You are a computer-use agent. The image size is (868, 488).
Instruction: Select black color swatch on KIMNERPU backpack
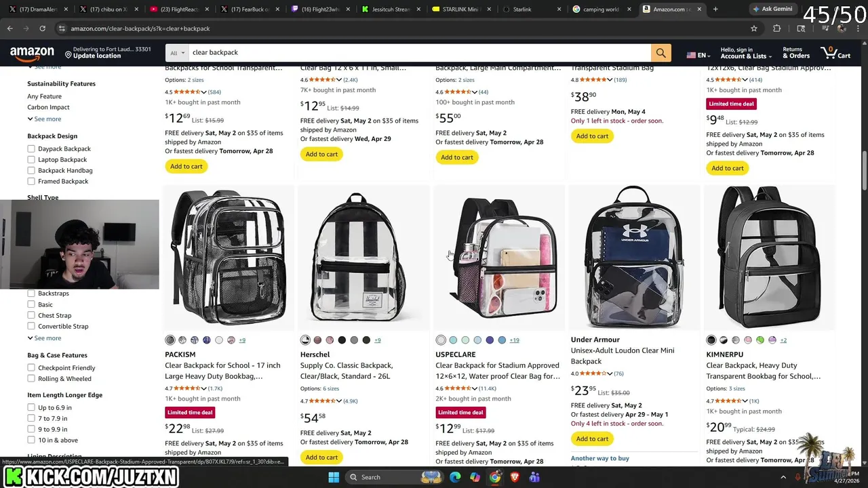coord(711,340)
